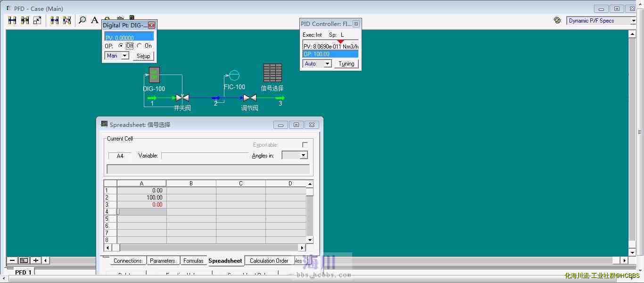Select the DIG-100 digital point block
The width and height of the screenshot is (644, 283).
154,75
